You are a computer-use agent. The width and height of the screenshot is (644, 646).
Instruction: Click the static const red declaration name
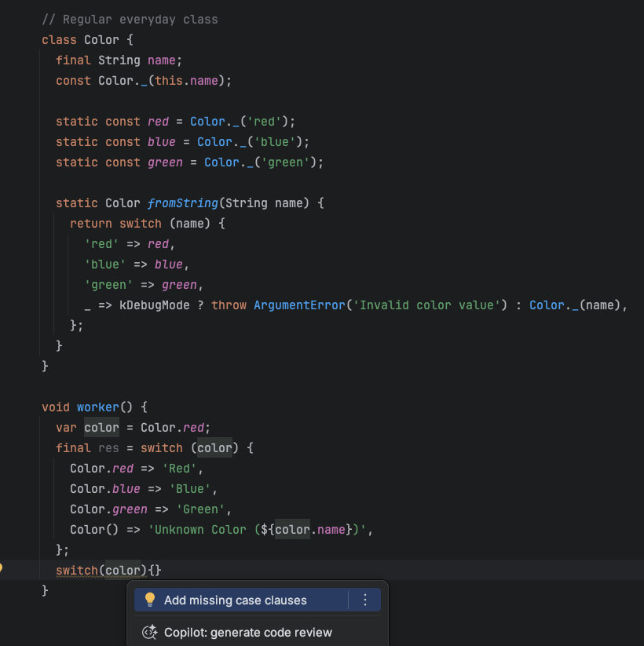[159, 122]
